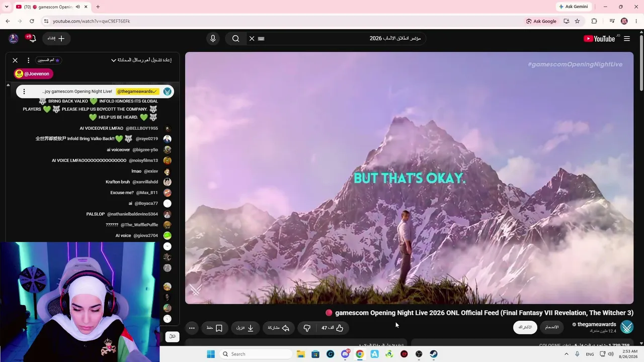View site information in address bar
644x362 pixels.
tap(46, 21)
